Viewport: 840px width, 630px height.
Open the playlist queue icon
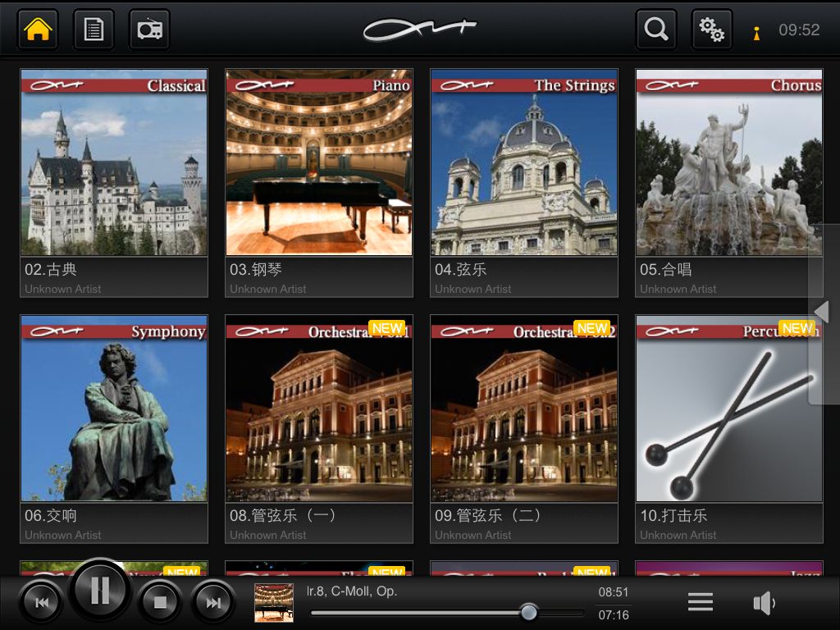(701, 602)
